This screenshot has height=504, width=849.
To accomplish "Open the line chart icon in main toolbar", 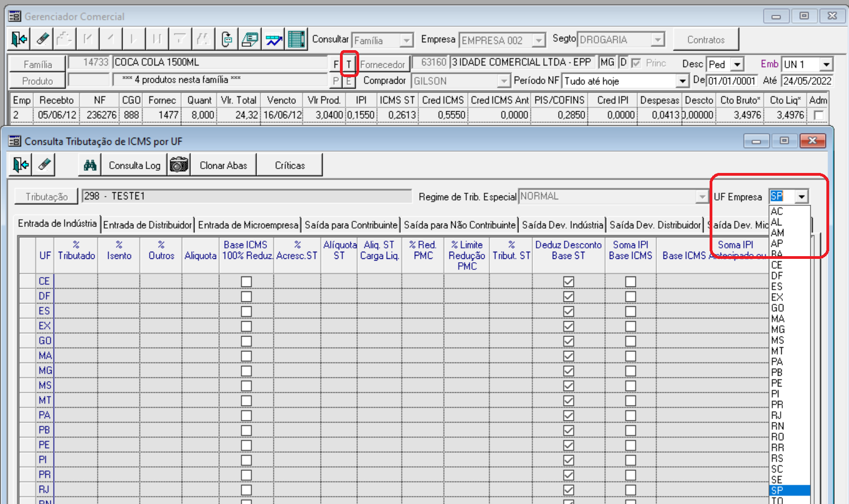I will [273, 39].
